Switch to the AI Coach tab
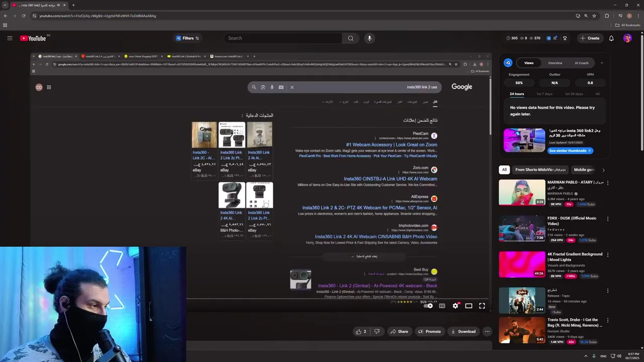644x362 pixels. pyautogui.click(x=582, y=63)
